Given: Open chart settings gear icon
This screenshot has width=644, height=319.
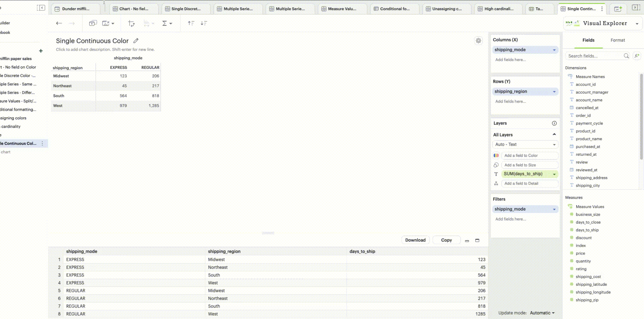Looking at the screenshot, I should (x=478, y=41).
